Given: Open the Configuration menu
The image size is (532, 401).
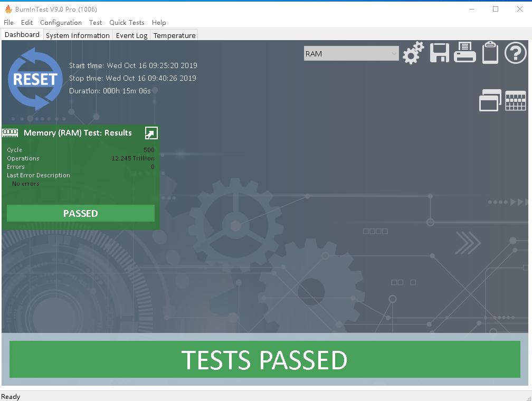Looking at the screenshot, I should [x=61, y=22].
